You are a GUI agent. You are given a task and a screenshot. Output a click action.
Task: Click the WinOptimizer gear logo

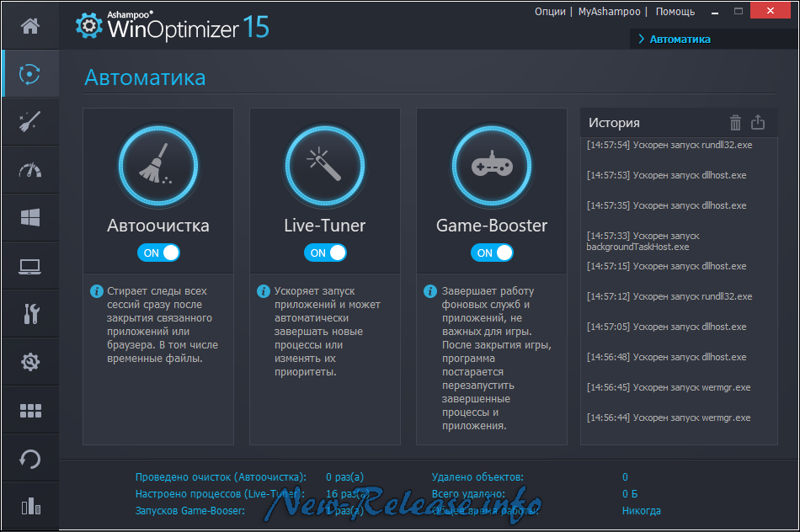[x=89, y=25]
